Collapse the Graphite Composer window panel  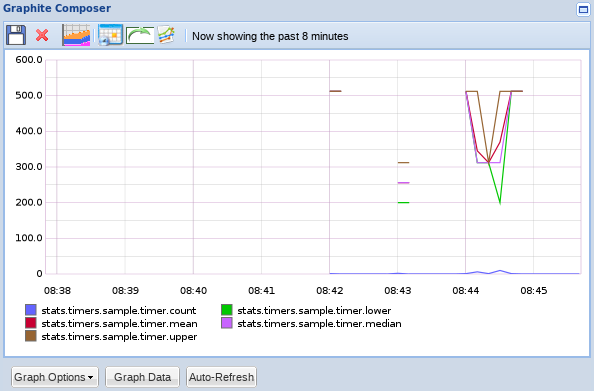click(583, 9)
